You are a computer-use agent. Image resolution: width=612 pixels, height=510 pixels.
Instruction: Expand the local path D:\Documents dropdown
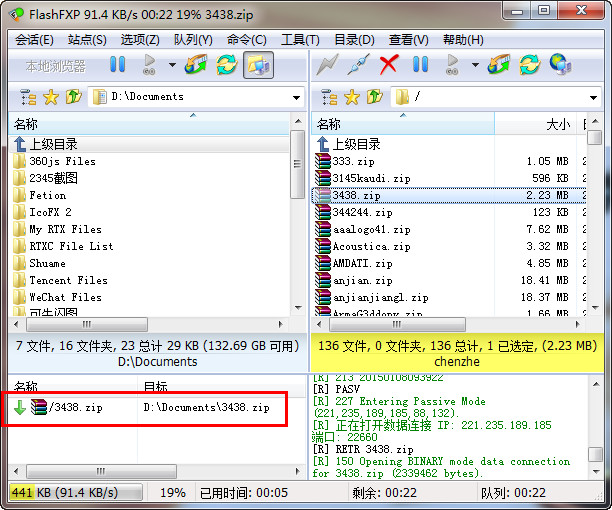[x=297, y=98]
